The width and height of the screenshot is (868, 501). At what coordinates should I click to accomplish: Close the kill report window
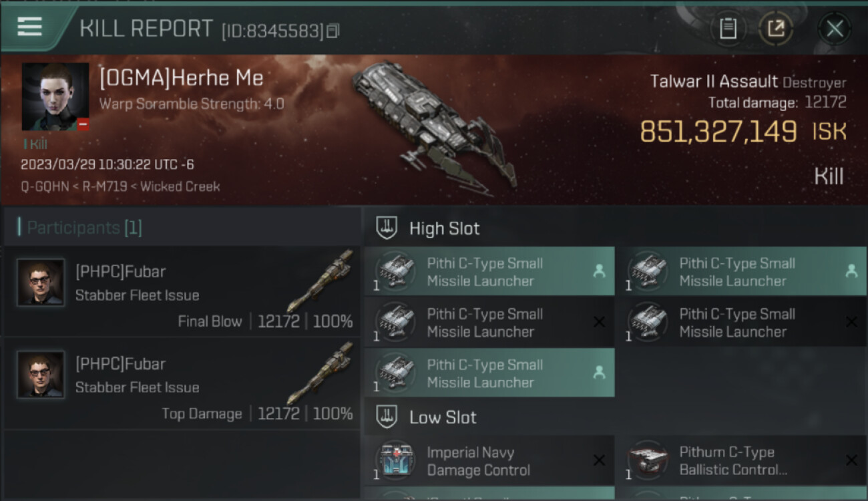(835, 29)
